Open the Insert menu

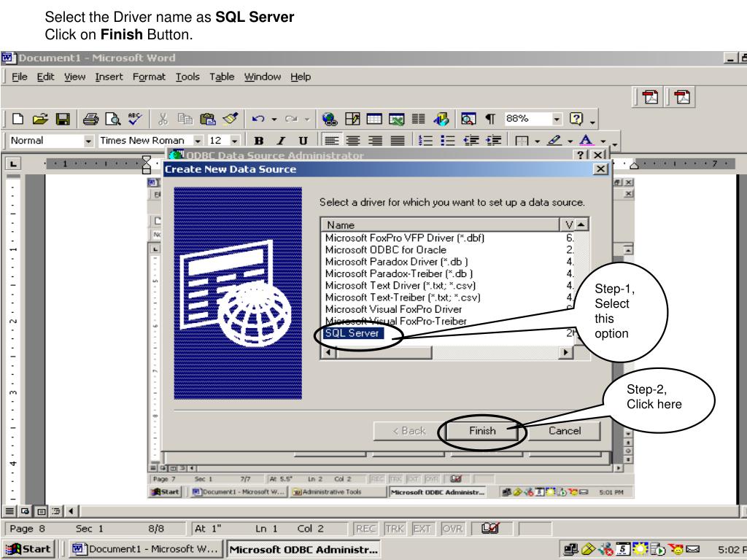[109, 77]
